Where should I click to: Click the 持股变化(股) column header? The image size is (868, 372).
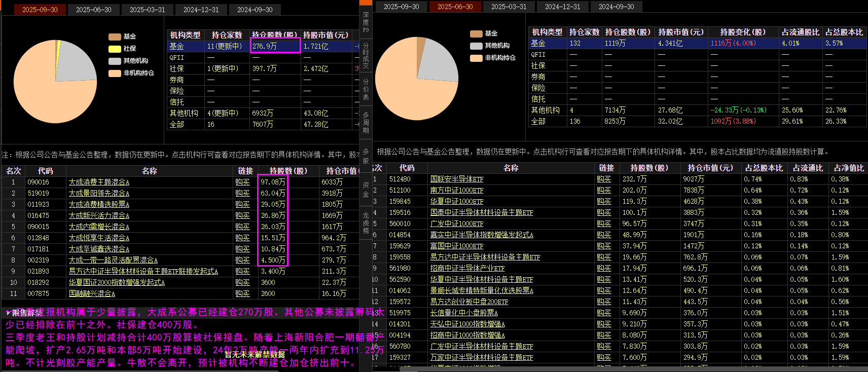click(743, 32)
